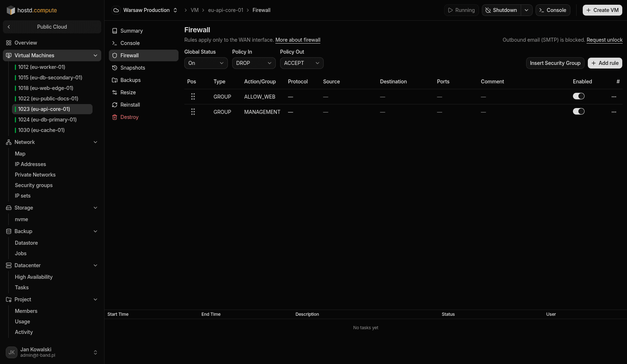Click Insert Security Group button

tap(555, 63)
